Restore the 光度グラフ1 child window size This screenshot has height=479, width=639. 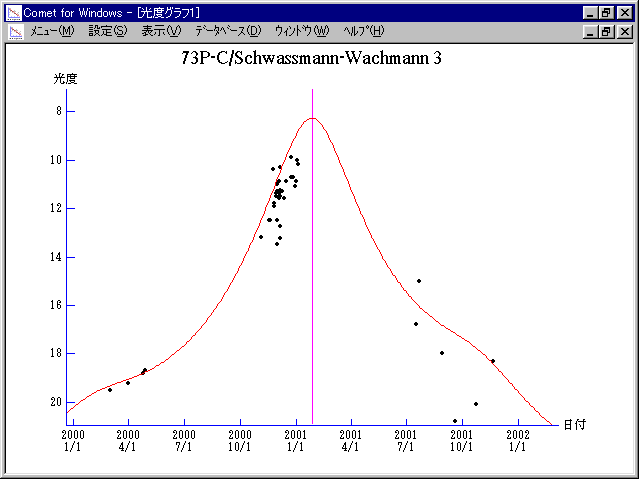[x=606, y=31]
